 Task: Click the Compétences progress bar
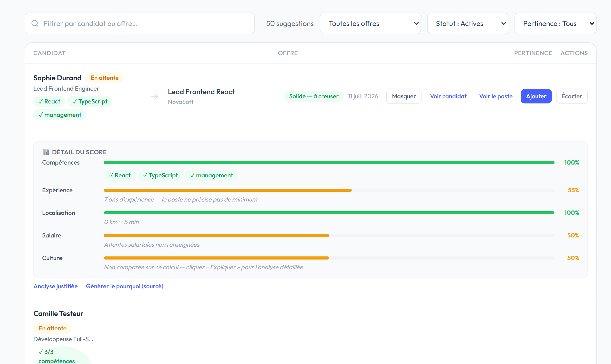329,162
